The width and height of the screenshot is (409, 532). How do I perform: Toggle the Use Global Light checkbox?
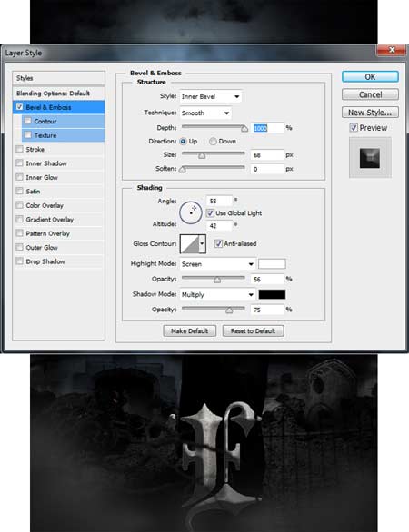pos(210,213)
